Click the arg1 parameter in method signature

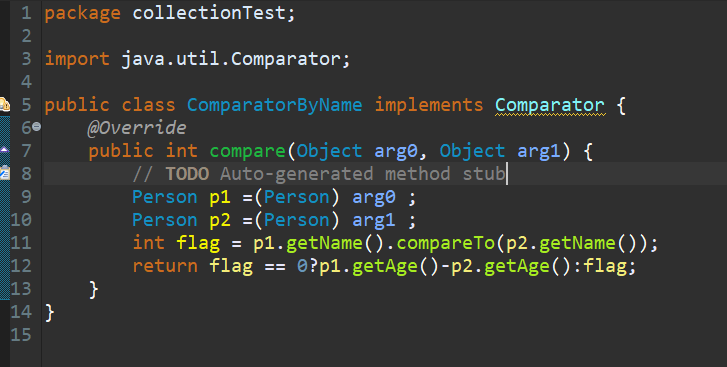538,151
